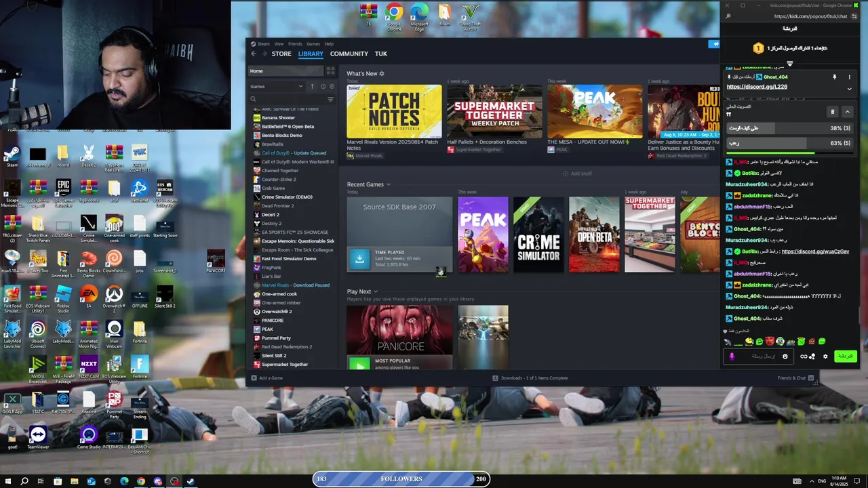
Task: Click Steam icon in Windows taskbar
Action: pyautogui.click(x=191, y=481)
